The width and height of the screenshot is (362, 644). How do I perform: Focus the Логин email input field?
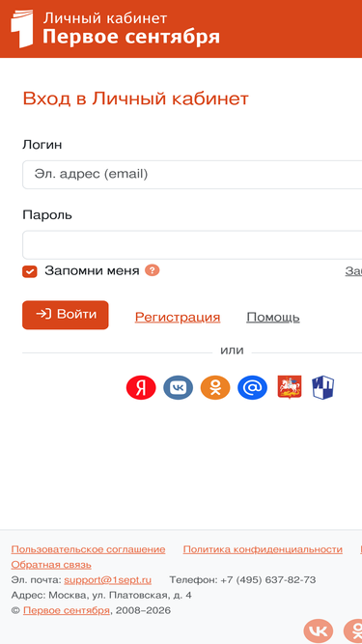coord(192,175)
